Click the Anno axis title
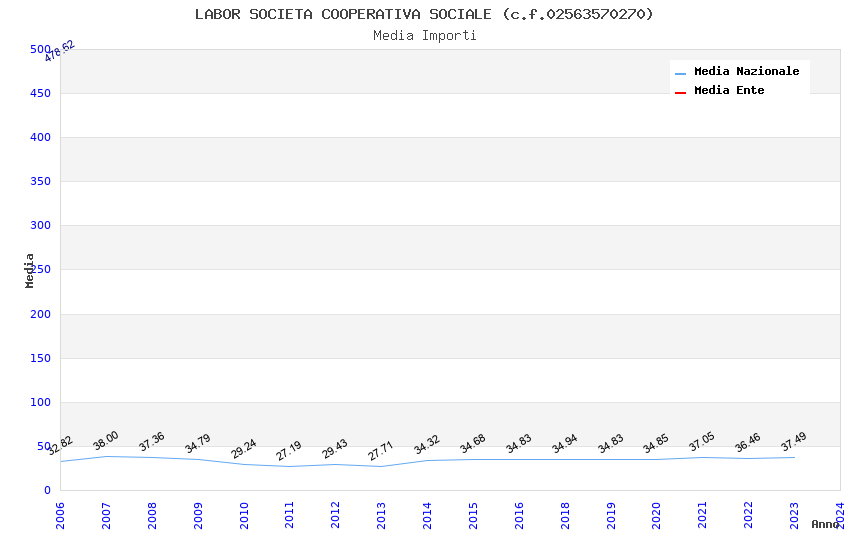Screen dimensions: 850x550 825,524
